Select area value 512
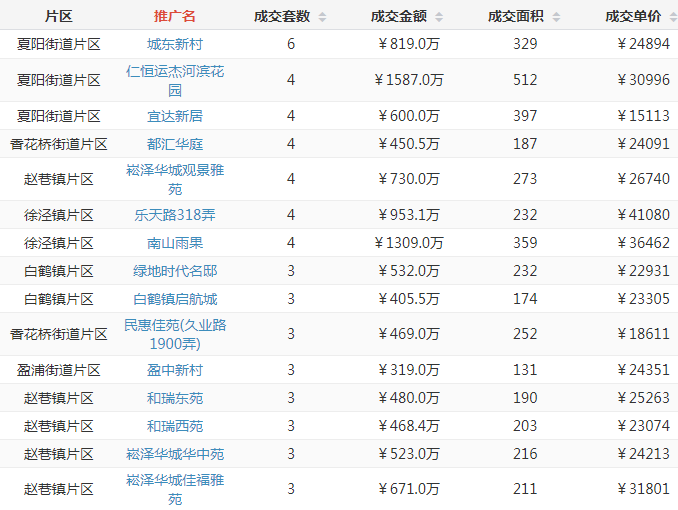The width and height of the screenshot is (678, 510). [x=525, y=80]
